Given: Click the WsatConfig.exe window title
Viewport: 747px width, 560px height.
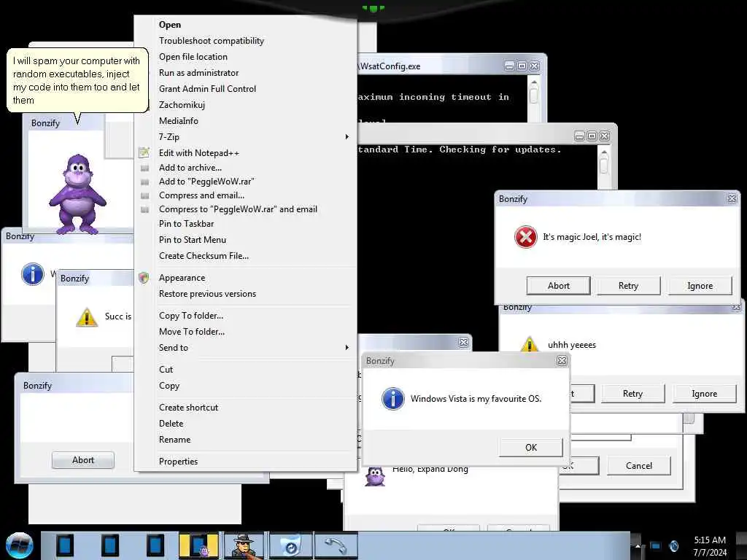Looking at the screenshot, I should click(390, 66).
